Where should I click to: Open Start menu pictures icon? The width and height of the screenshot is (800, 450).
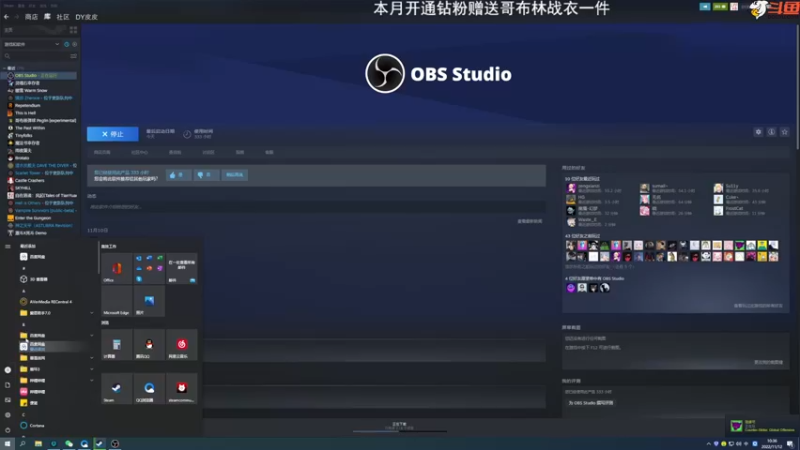tap(8, 400)
